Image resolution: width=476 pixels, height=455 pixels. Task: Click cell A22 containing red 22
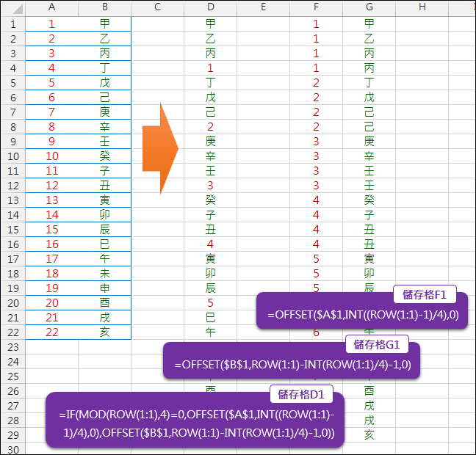[x=52, y=332]
